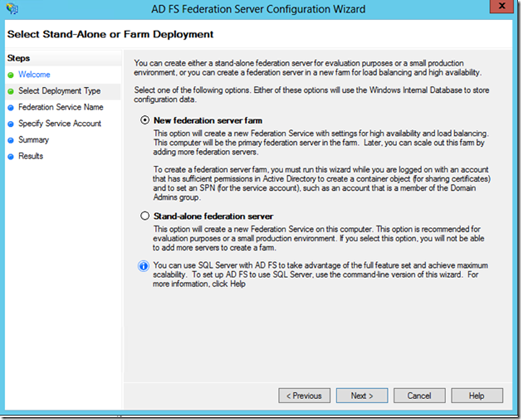This screenshot has height=420, width=521.
Task: Click the Next > button
Action: coord(362,396)
